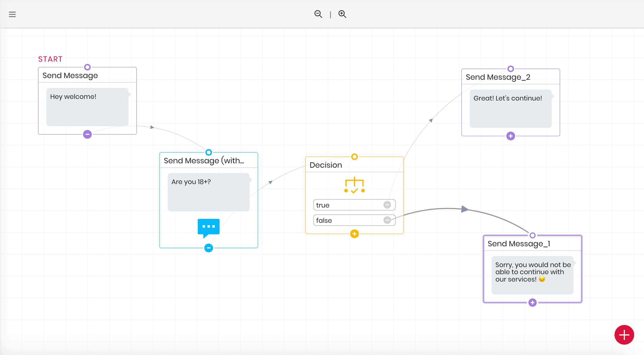Click the Great! Let's continue! message bubble
This screenshot has height=355, width=644.
tap(511, 108)
